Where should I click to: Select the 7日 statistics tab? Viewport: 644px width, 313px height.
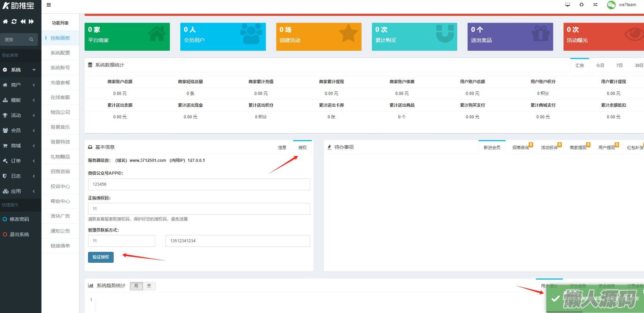coord(619,65)
